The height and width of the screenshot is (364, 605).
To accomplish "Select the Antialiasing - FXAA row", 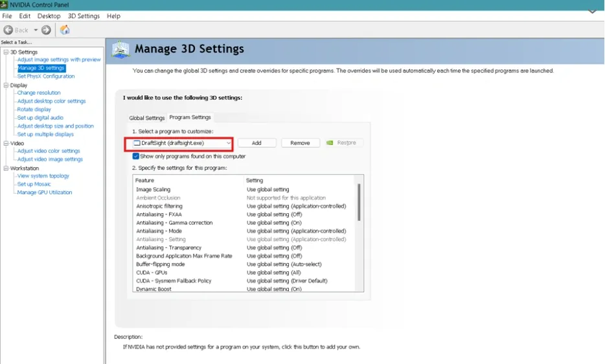I will pos(244,214).
